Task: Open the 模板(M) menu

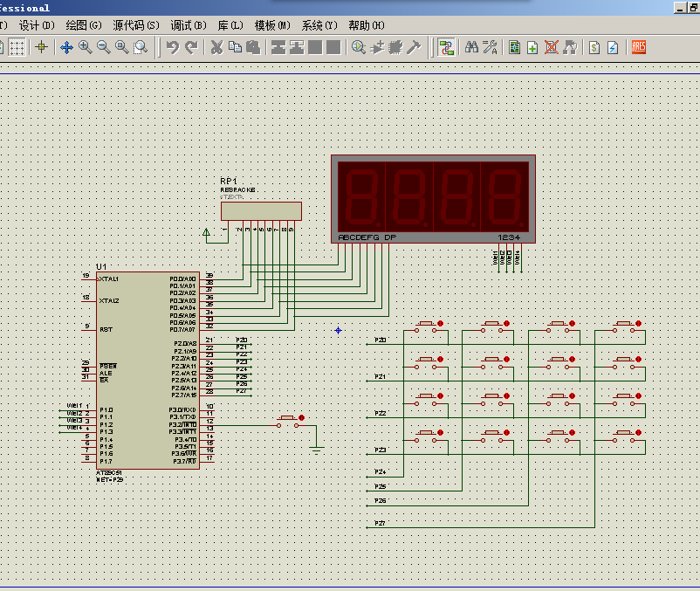Action: coord(272,25)
